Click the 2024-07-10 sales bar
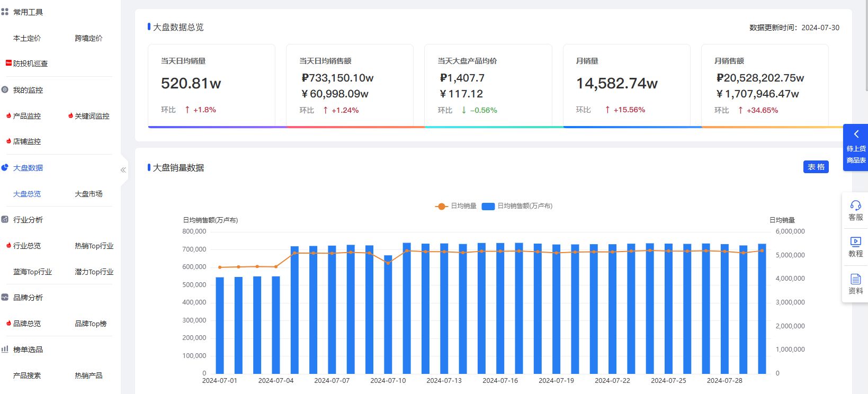 point(388,314)
